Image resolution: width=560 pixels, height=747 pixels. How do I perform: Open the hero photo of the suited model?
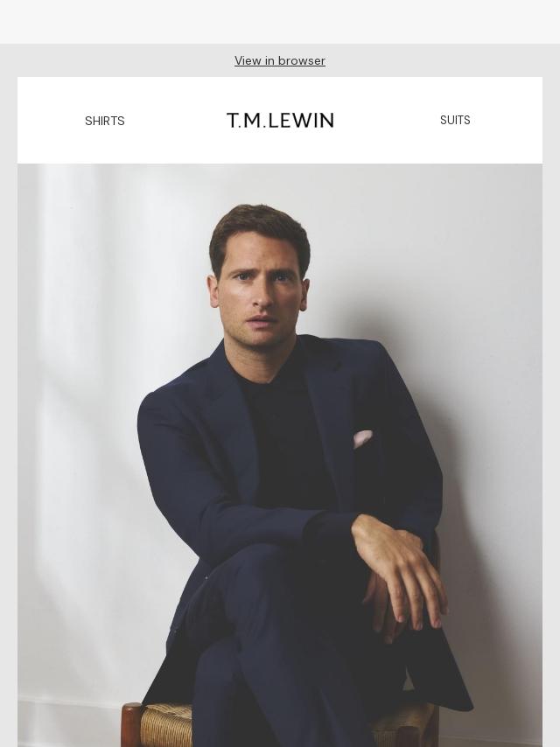click(280, 456)
